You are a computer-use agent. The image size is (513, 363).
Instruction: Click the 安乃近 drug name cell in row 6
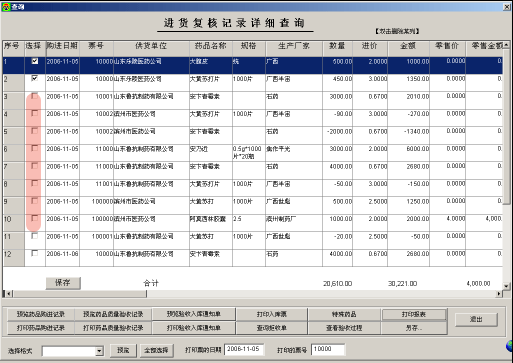pyautogui.click(x=211, y=153)
